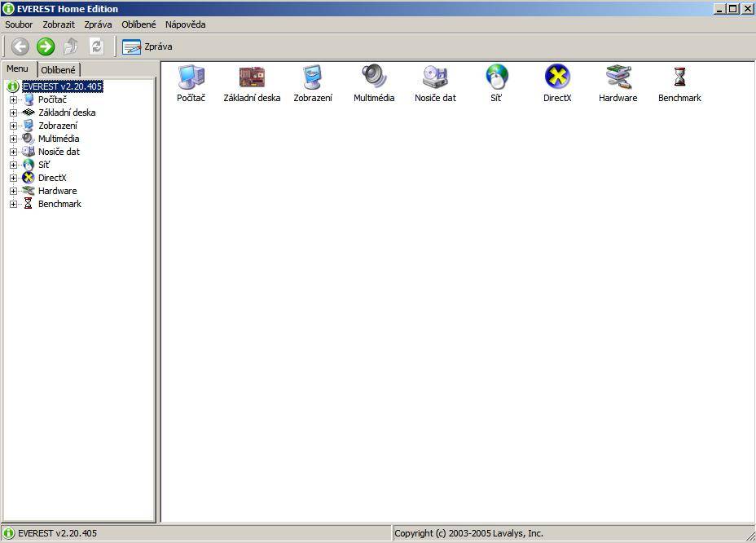Select the EVEREST v2.20.405 root tree item
The width and height of the screenshot is (756, 543).
click(63, 86)
